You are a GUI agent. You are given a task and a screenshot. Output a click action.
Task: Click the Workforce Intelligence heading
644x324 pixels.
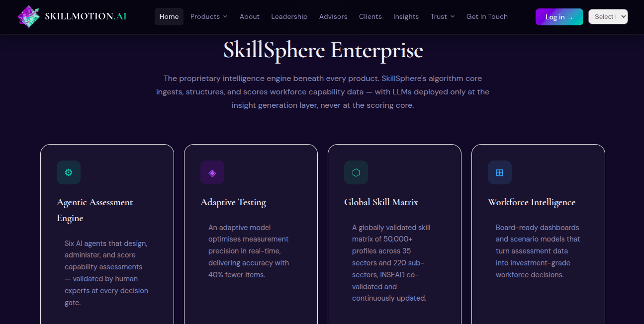[532, 202]
